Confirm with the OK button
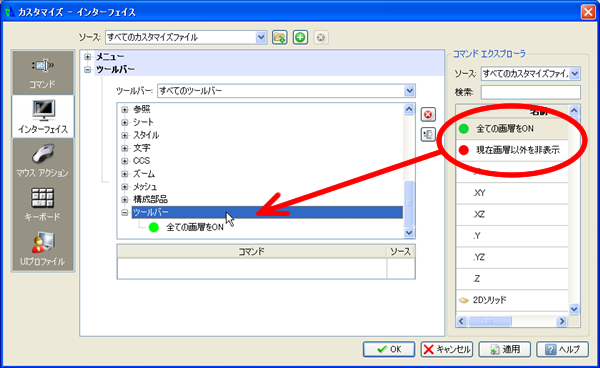 pos(389,349)
